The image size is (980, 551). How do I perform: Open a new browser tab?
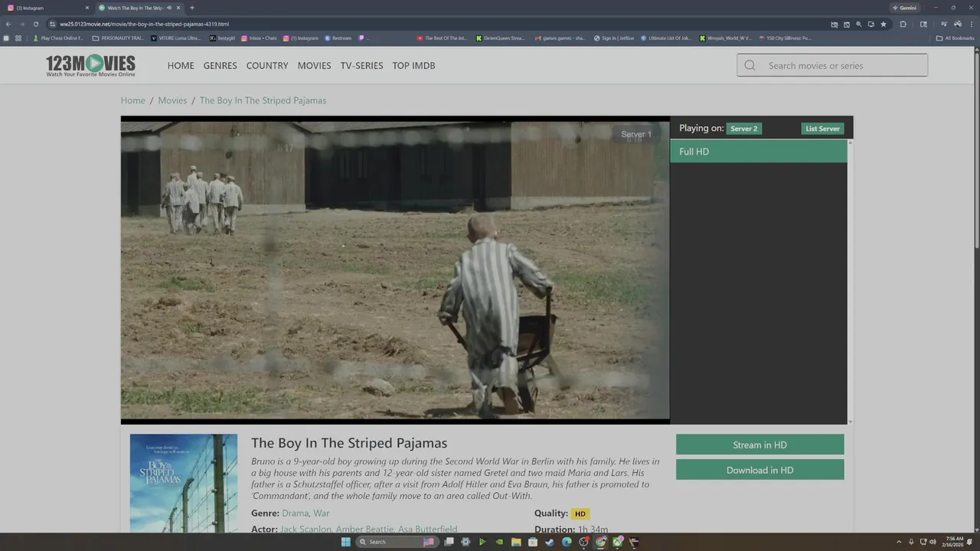pos(191,8)
